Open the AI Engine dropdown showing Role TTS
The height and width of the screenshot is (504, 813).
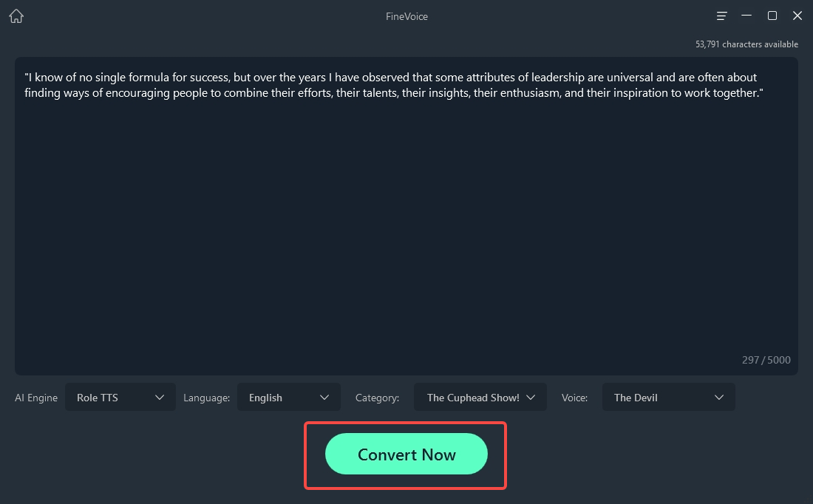[x=120, y=398]
